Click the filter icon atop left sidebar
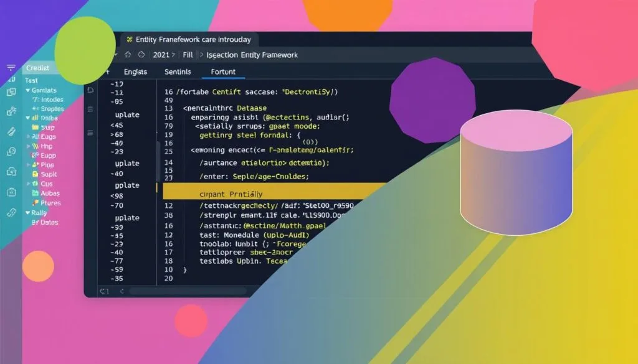 pos(11,68)
